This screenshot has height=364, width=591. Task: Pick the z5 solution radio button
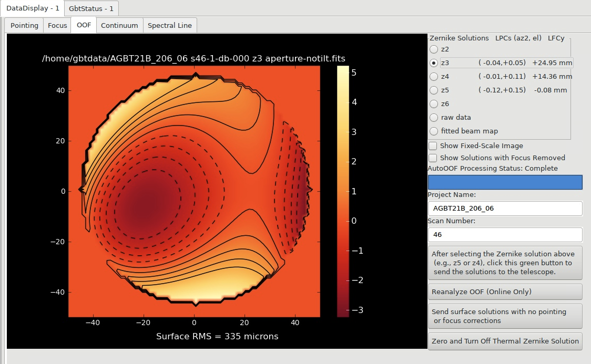(x=434, y=90)
